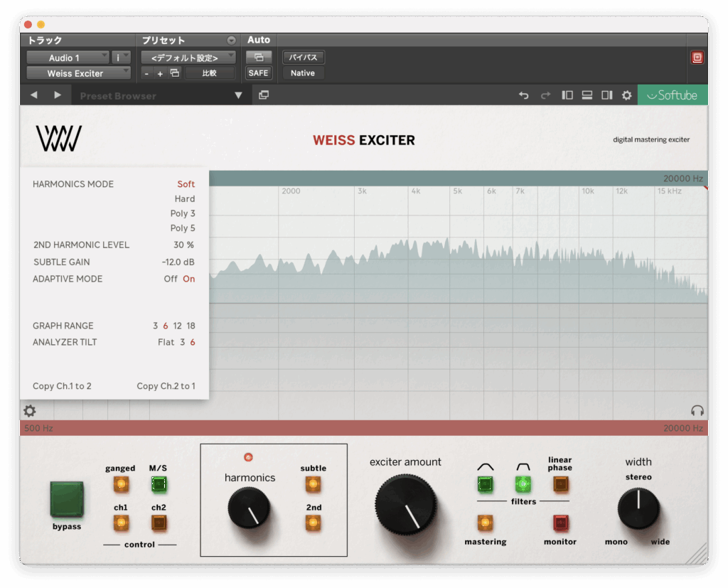Toggle right side panel layout icon
The image size is (728, 588).
[x=607, y=95]
